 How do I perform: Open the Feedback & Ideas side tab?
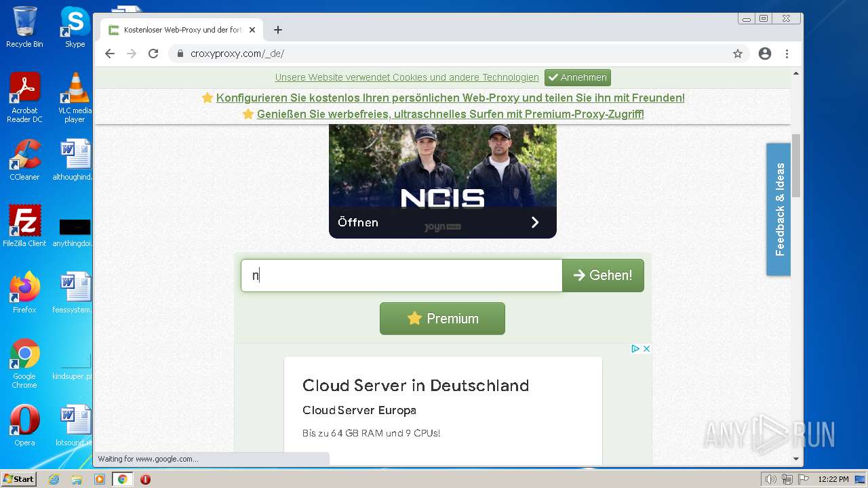point(778,209)
